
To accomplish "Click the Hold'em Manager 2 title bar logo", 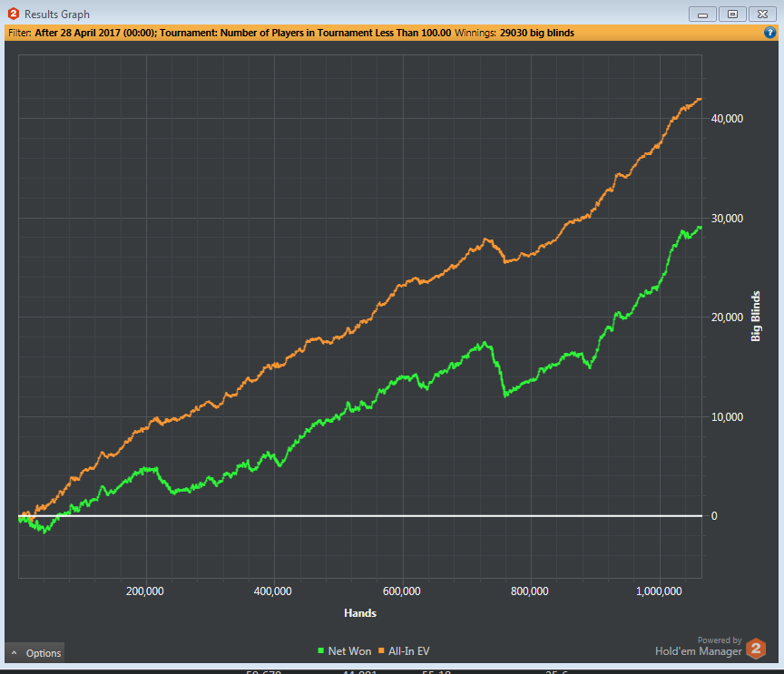I will coord(14,14).
